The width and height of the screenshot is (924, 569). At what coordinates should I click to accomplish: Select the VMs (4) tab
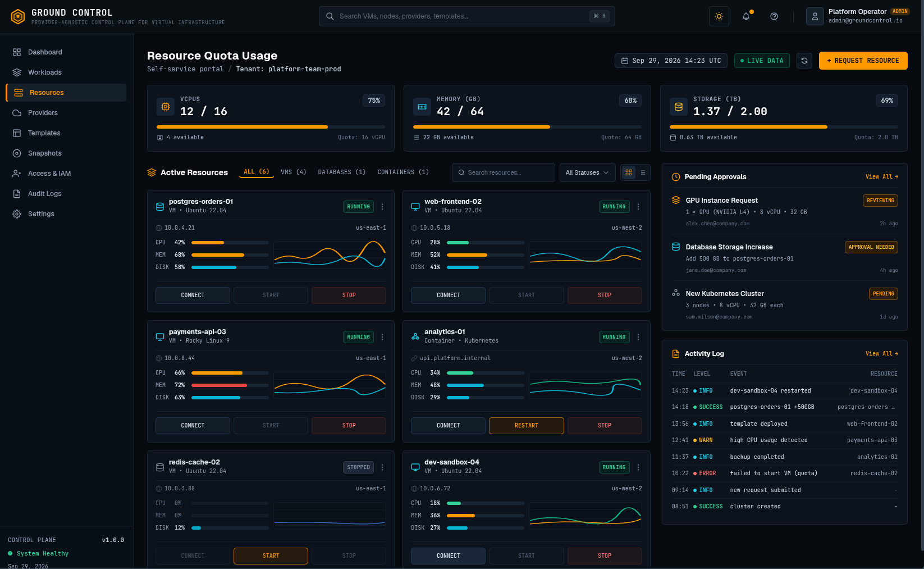point(294,172)
